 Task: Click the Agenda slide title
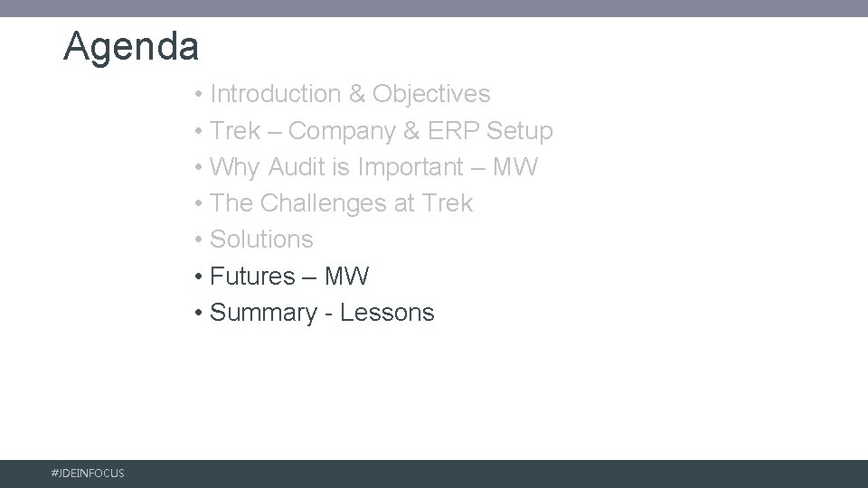(131, 46)
